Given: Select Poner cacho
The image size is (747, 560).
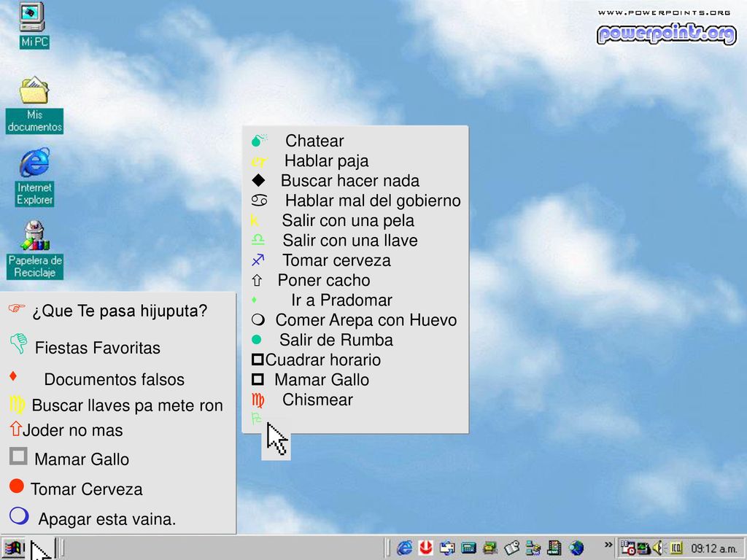Looking at the screenshot, I should click(324, 281).
